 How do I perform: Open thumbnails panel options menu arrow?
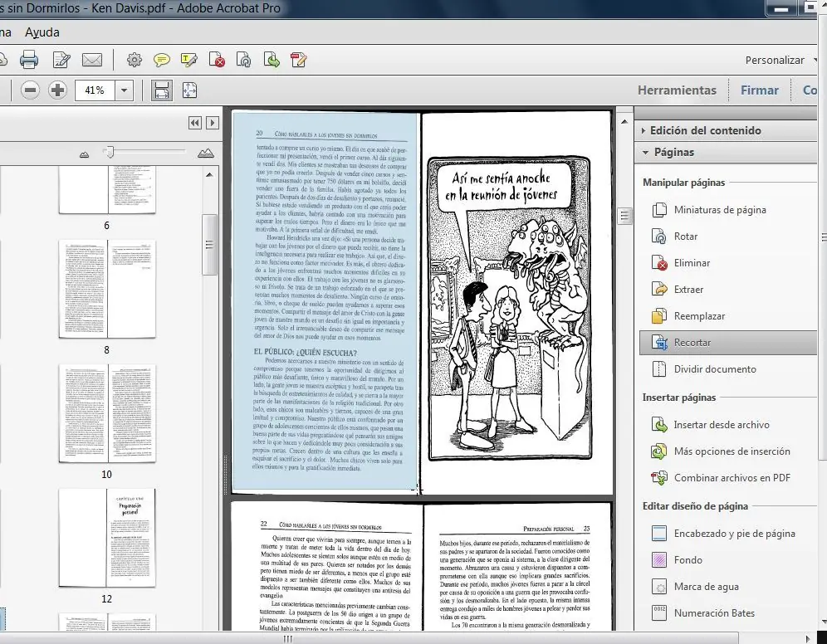coord(212,123)
